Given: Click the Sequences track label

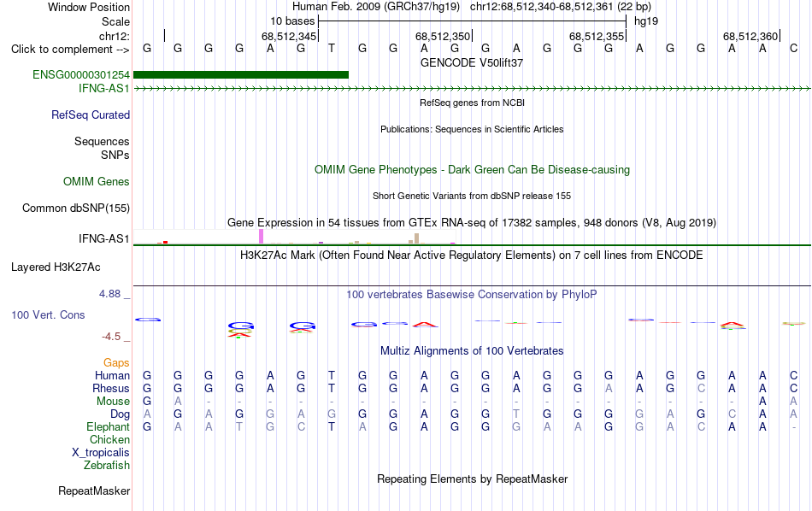Looking at the screenshot, I should (102, 141).
